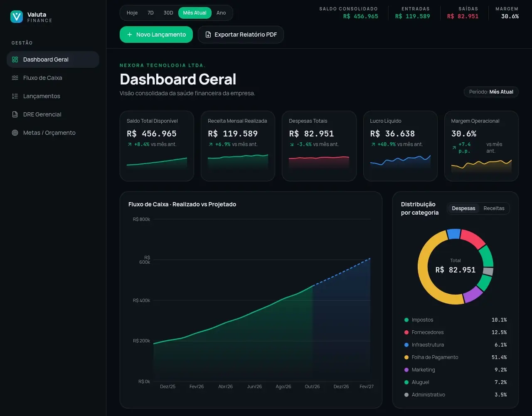Click the 51.4% percentage in the legend

pyautogui.click(x=499, y=357)
